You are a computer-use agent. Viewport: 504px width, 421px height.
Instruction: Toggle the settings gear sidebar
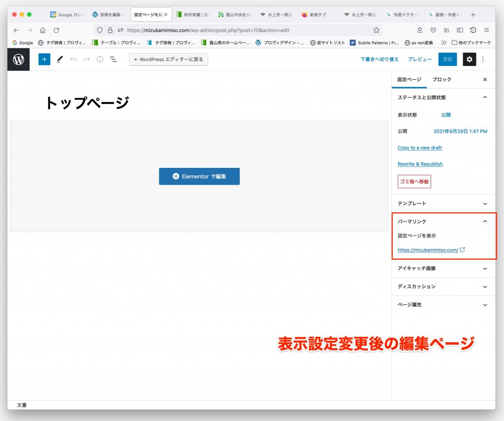469,60
